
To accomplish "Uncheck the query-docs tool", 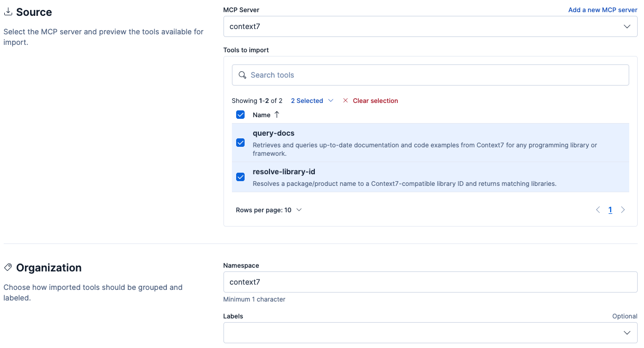I will click(240, 143).
